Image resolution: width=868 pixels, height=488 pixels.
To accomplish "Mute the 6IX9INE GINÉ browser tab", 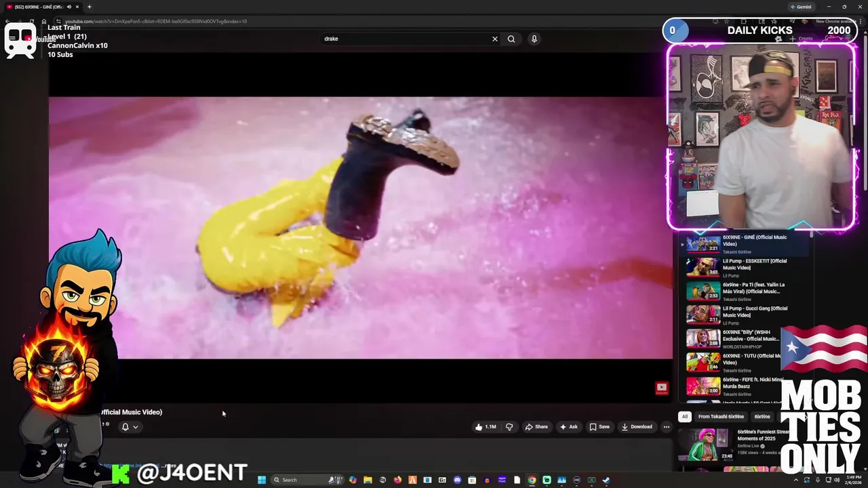I will point(69,7).
